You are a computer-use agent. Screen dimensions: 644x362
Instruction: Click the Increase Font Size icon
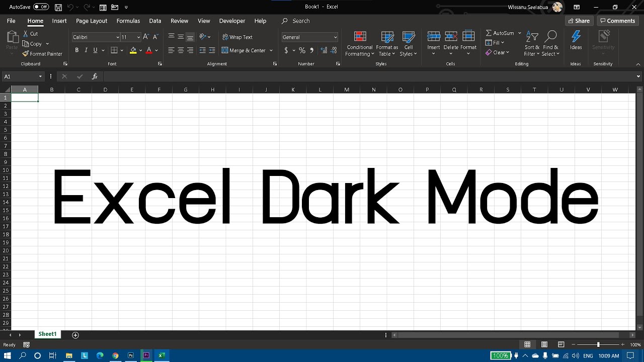pos(146,37)
